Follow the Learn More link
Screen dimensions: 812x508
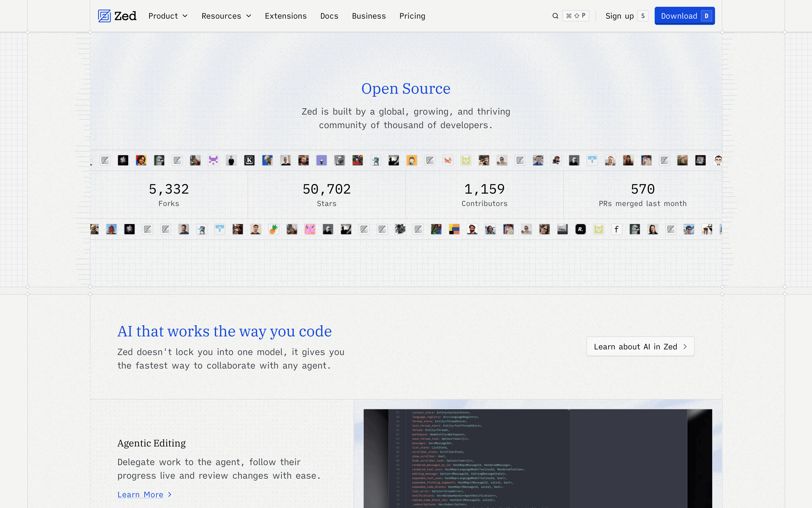click(x=145, y=494)
